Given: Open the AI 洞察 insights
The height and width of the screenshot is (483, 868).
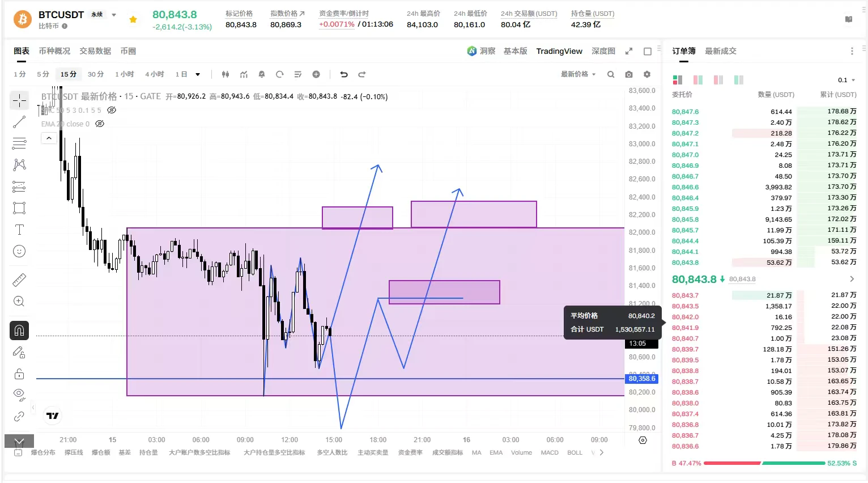Looking at the screenshot, I should pyautogui.click(x=482, y=51).
